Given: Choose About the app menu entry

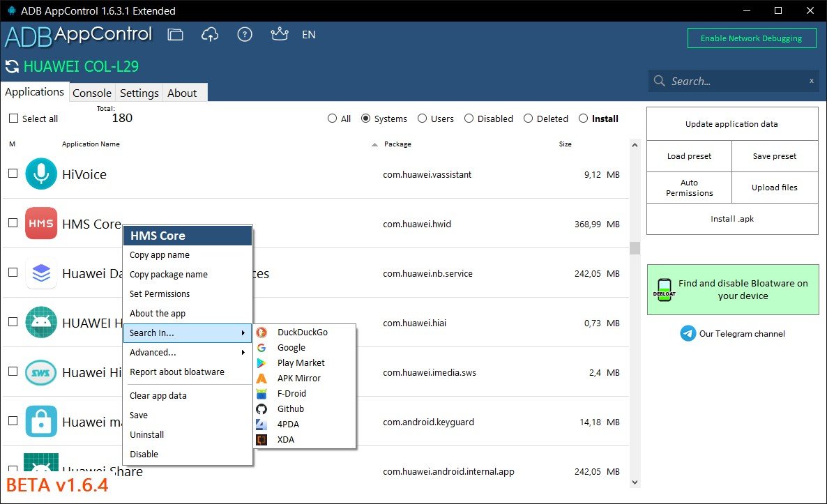Looking at the screenshot, I should [x=188, y=313].
